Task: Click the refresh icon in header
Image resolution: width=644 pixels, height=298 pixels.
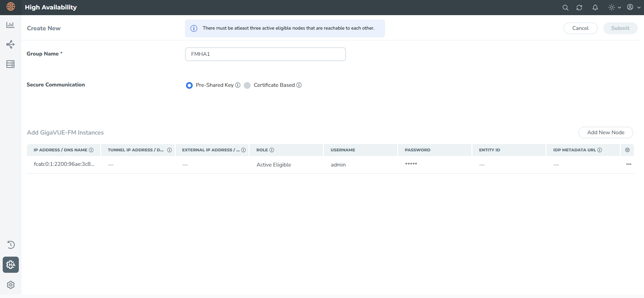Action: [x=579, y=7]
